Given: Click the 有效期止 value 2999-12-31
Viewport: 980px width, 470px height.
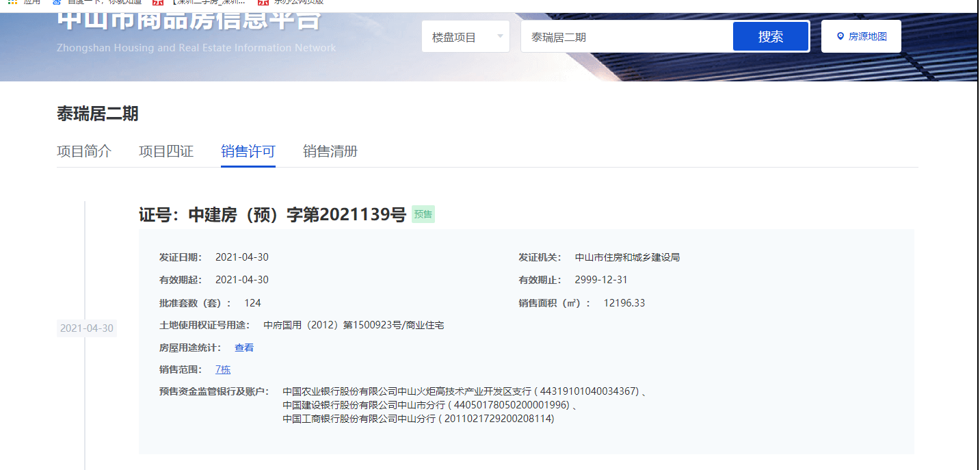Looking at the screenshot, I should [x=601, y=280].
